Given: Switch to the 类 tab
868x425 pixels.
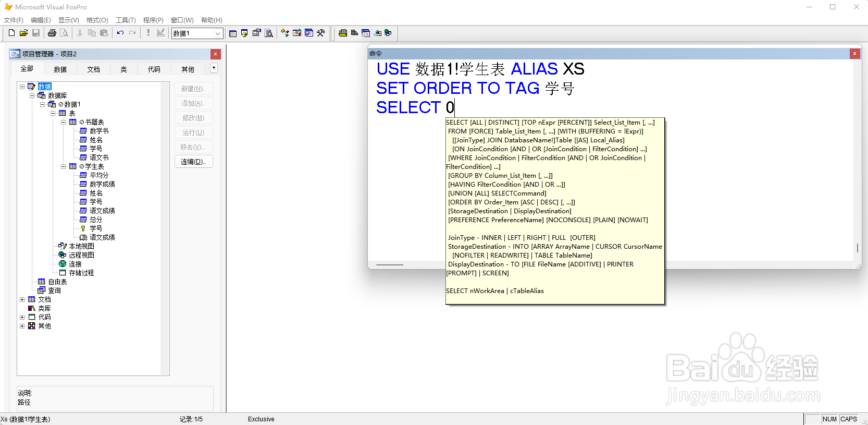Looking at the screenshot, I should (123, 69).
